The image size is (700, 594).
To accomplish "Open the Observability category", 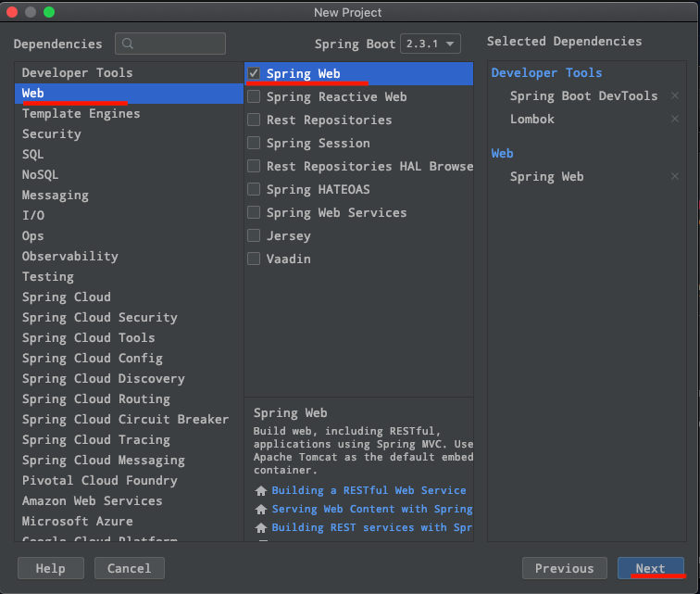I will pyautogui.click(x=129, y=257).
